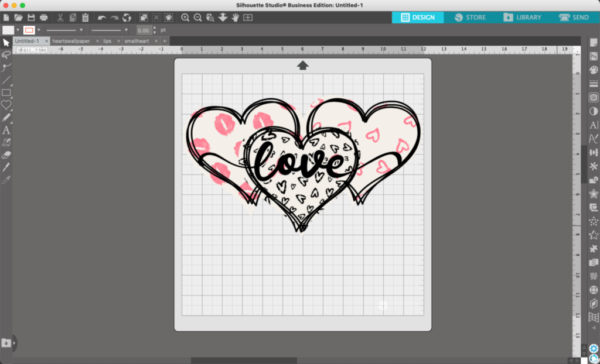Undo the last action
Image resolution: width=600 pixels, height=364 pixels.
102,18
